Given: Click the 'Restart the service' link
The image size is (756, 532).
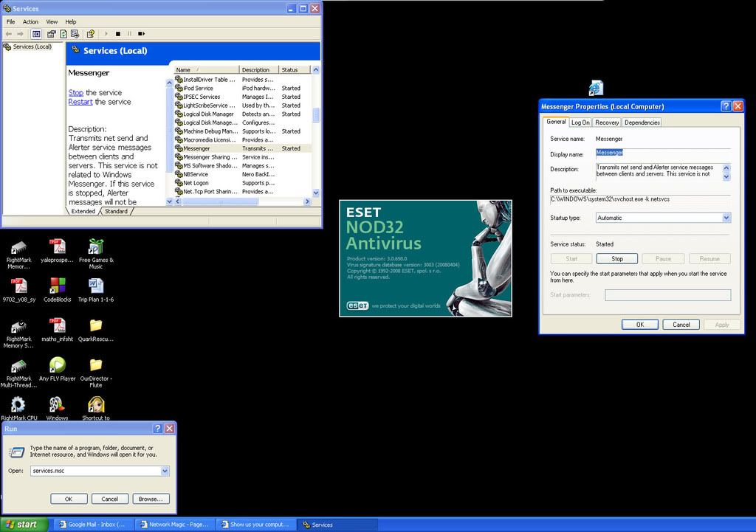Looking at the screenshot, I should 80,102.
